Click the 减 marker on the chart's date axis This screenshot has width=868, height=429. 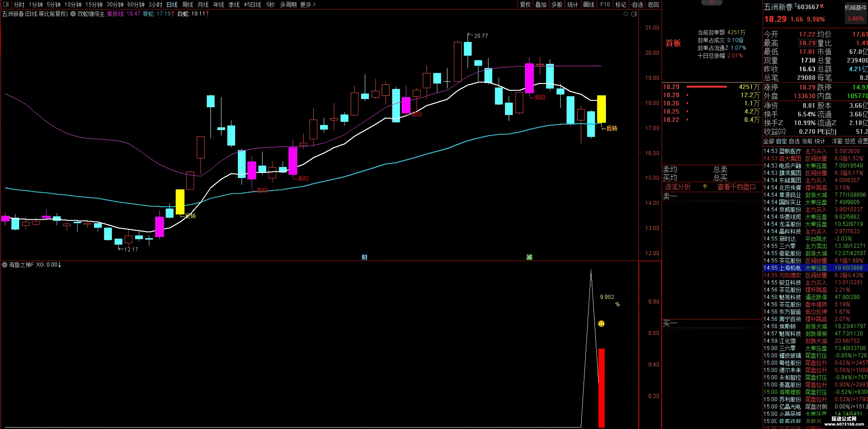(529, 257)
